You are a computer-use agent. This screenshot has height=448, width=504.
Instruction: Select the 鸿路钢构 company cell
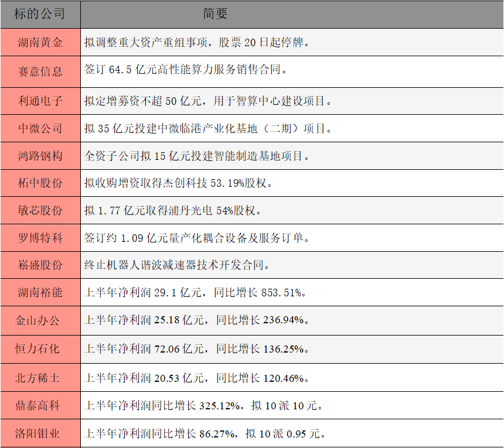(x=40, y=156)
